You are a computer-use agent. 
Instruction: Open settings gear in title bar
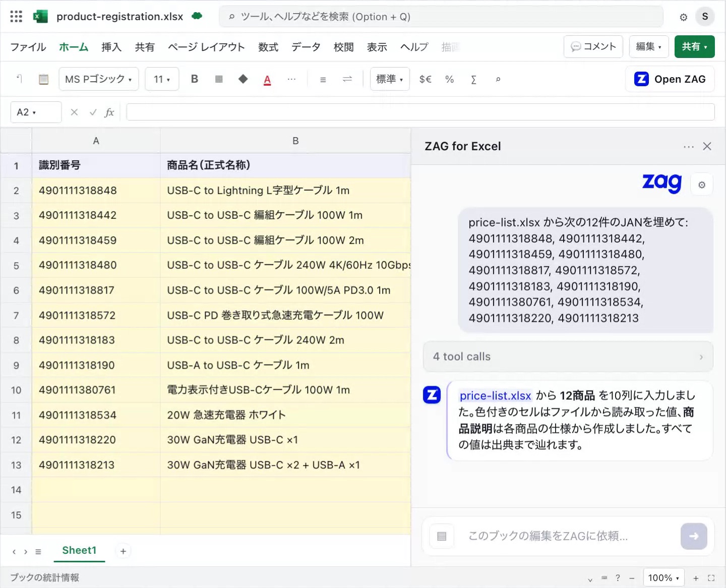(683, 17)
